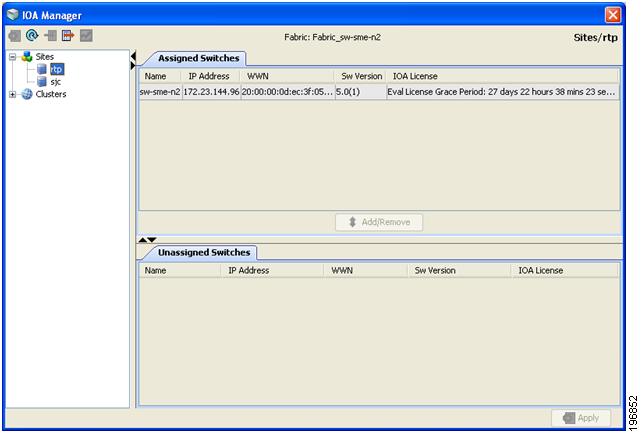This screenshot has height=433, width=641.
Task: Select the sjc site in tree
Action: [56, 82]
